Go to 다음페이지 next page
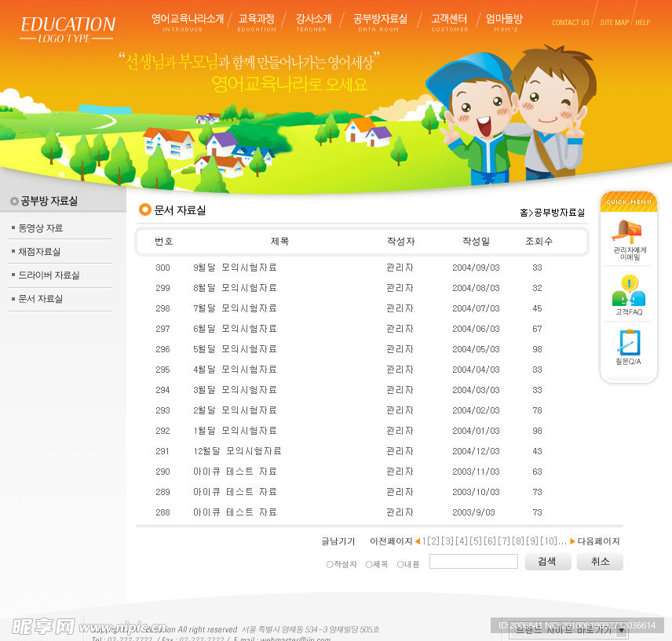 (x=598, y=541)
